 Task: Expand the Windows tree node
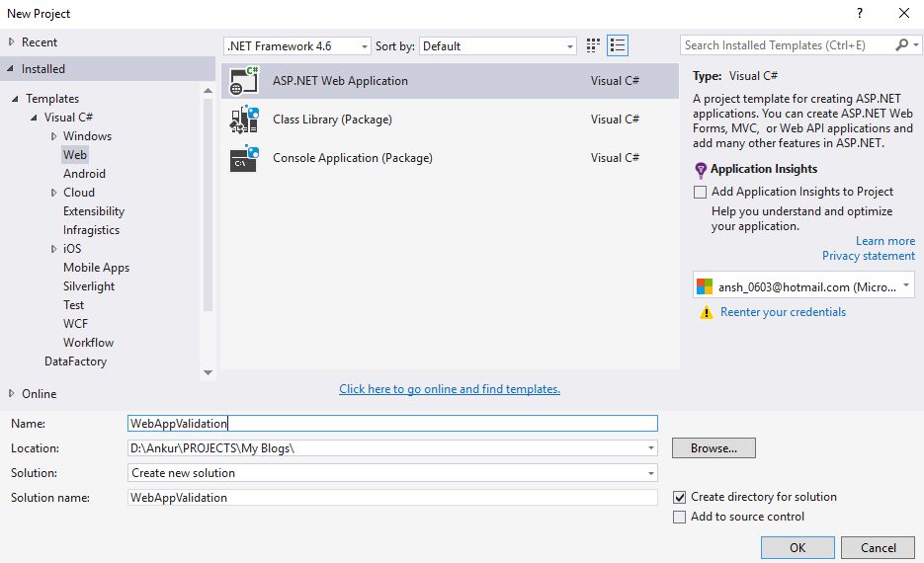53,136
